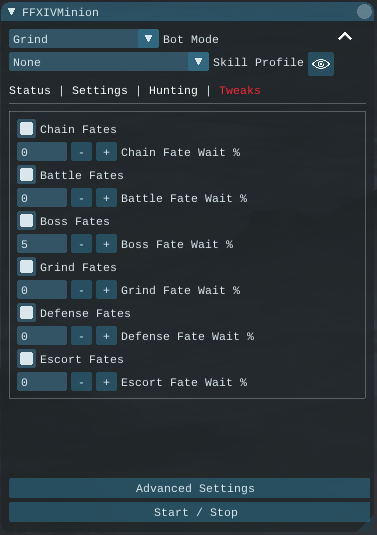The height and width of the screenshot is (535, 377).
Task: Collapse the FFXIVMinion window title triangle
Action: tap(12, 12)
